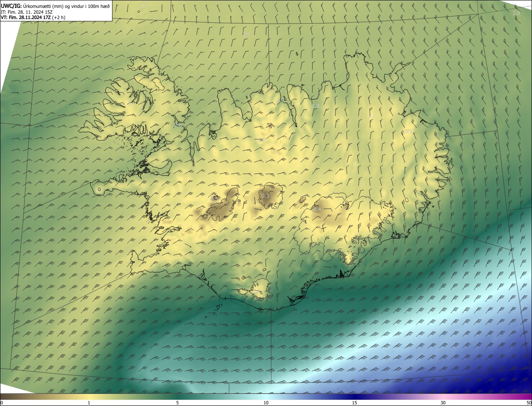Viewport: 532px width, 406px height.
Task: Click the "0.9" precipitation value on the map
Action: (x=408, y=132)
